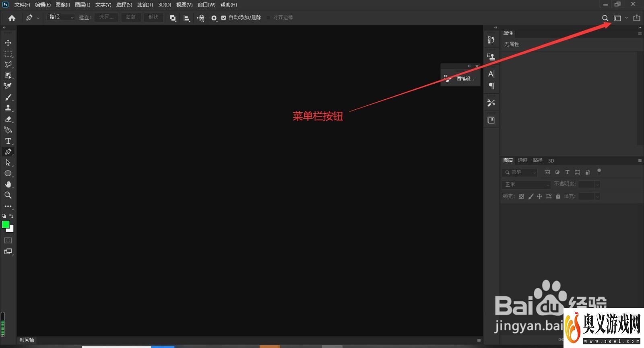Open the 文件(F) menu
644x348 pixels.
click(22, 5)
